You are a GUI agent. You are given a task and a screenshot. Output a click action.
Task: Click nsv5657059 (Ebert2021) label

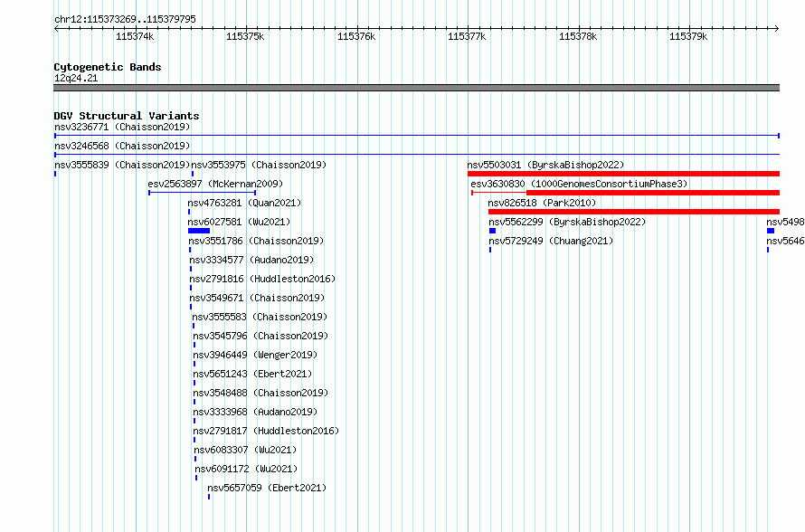click(267, 488)
